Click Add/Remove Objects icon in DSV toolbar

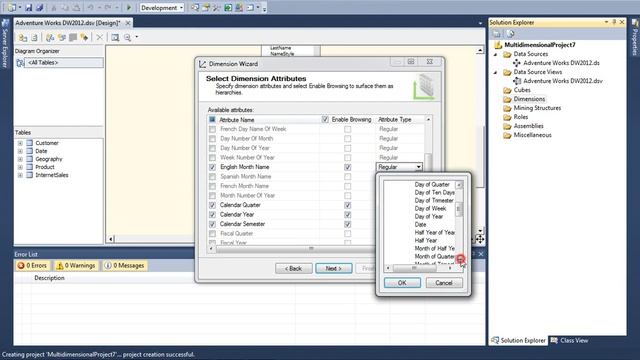[x=23, y=38]
